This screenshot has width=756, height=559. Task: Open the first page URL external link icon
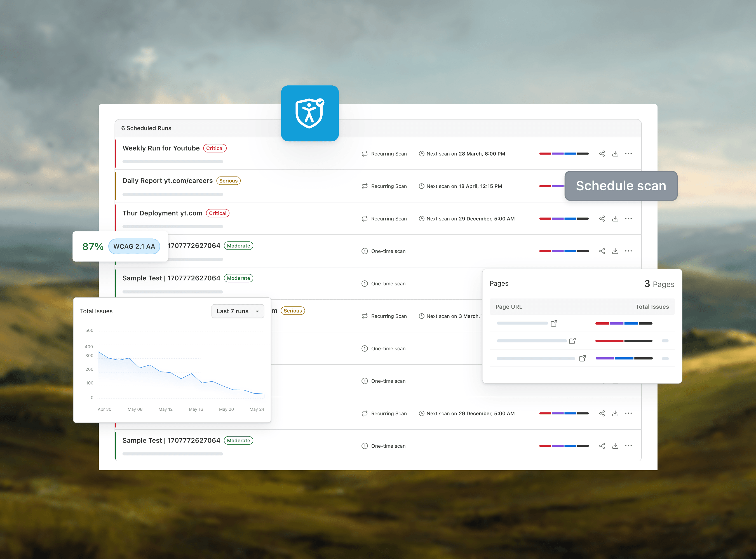click(554, 323)
